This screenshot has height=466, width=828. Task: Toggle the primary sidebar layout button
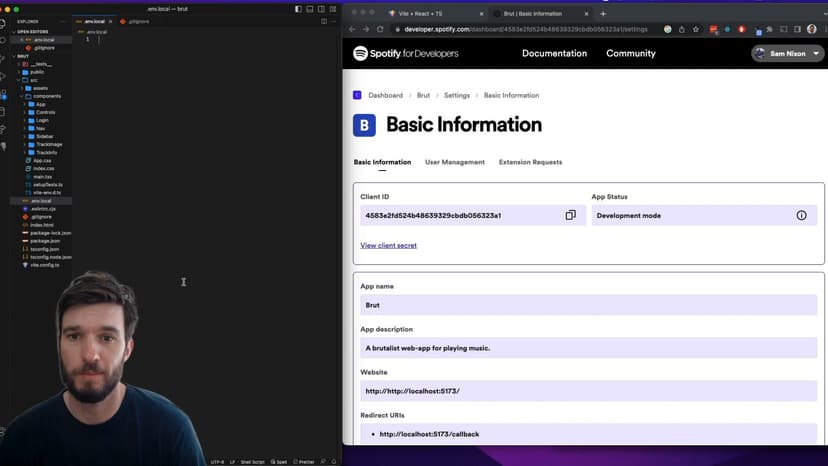coord(298,9)
